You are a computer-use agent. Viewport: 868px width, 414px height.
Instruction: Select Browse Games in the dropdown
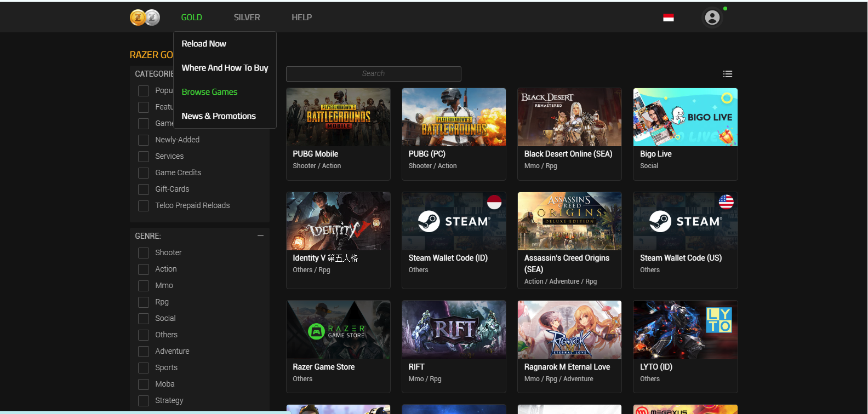click(x=209, y=92)
